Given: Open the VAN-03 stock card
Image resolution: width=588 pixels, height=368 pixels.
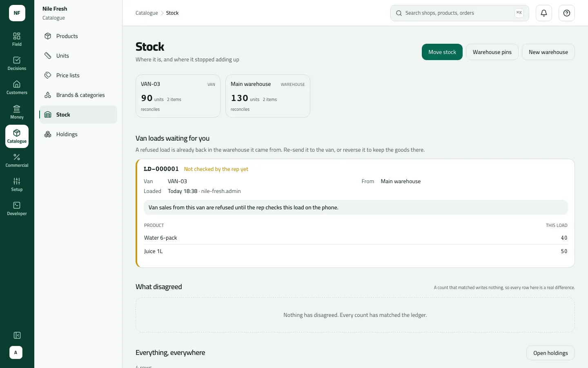Looking at the screenshot, I should 178,96.
